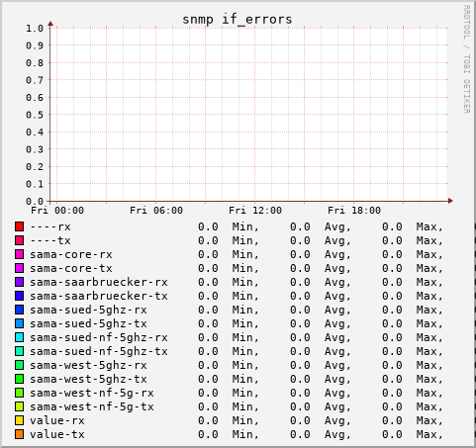The image size is (476, 448).
Task: Select the sama-core-tx legend label
Action: point(71,268)
